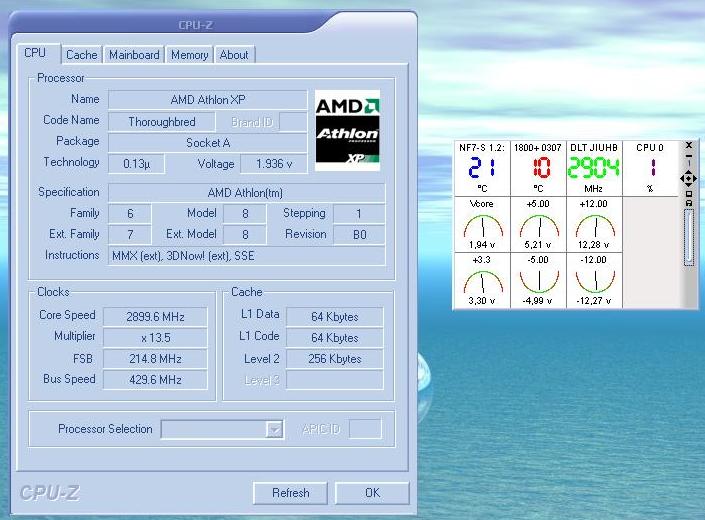Image resolution: width=705 pixels, height=520 pixels.
Task: Click the vertical slider on monitor widget
Action: [688, 237]
